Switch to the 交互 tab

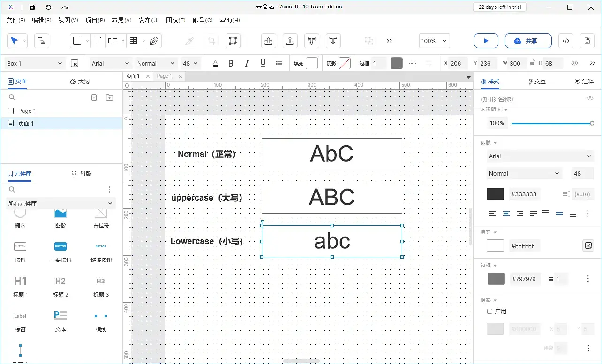click(537, 81)
